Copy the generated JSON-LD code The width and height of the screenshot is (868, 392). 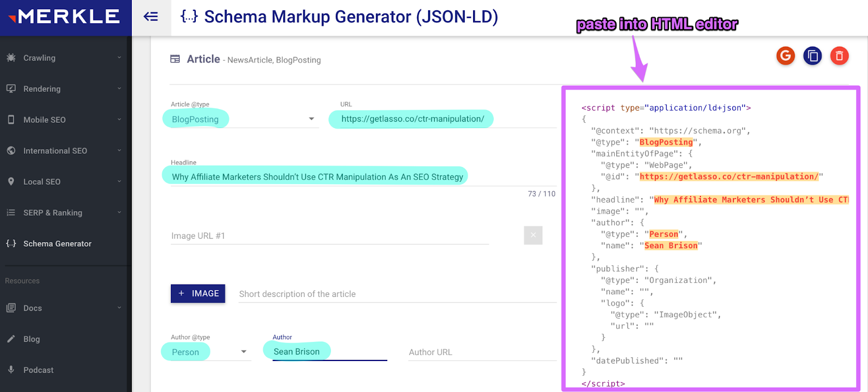[813, 55]
